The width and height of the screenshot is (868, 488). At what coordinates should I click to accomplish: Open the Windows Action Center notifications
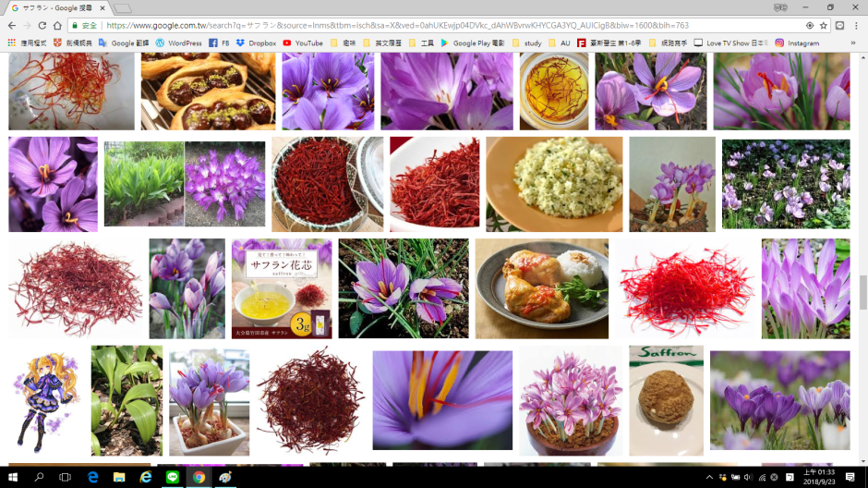[850, 477]
